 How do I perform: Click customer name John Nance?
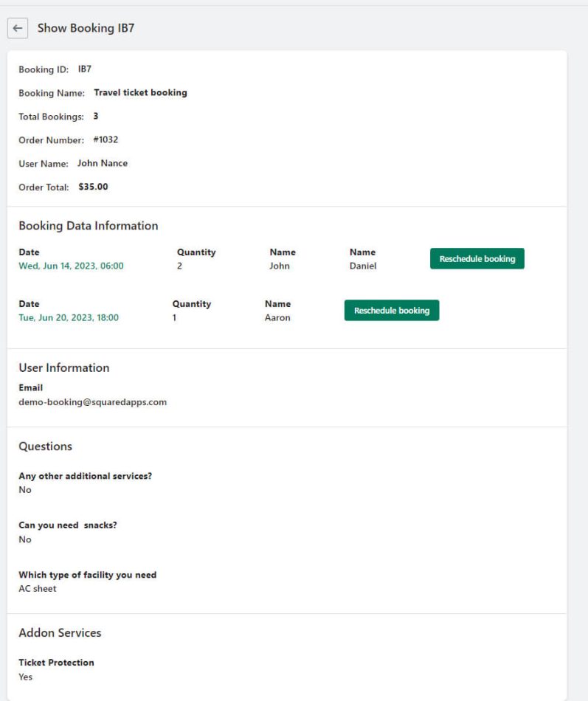coord(102,163)
